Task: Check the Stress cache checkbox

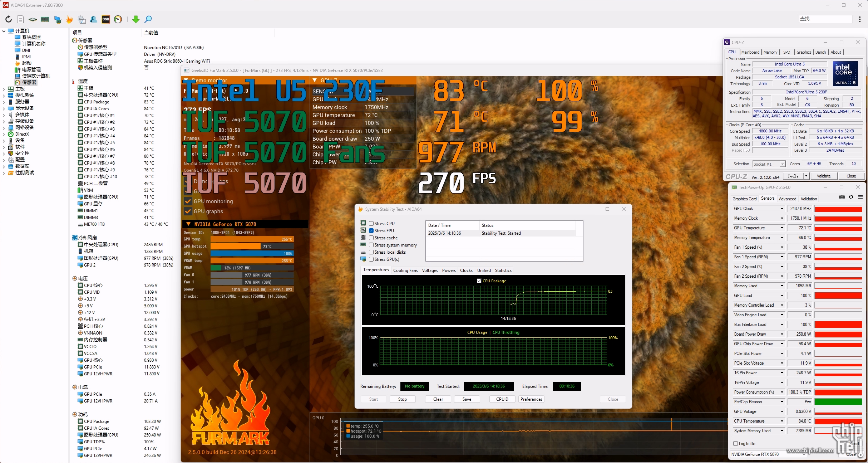Action: pos(371,238)
